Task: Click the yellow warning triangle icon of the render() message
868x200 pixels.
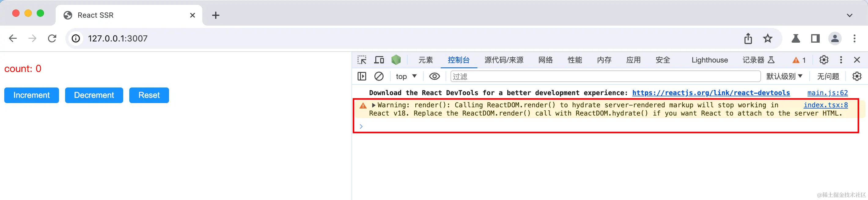Action: click(x=363, y=105)
